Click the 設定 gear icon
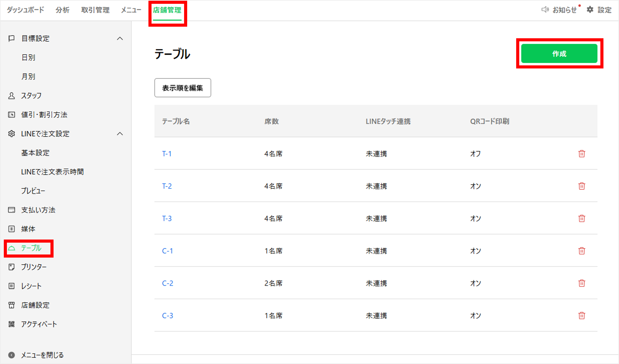 click(590, 10)
